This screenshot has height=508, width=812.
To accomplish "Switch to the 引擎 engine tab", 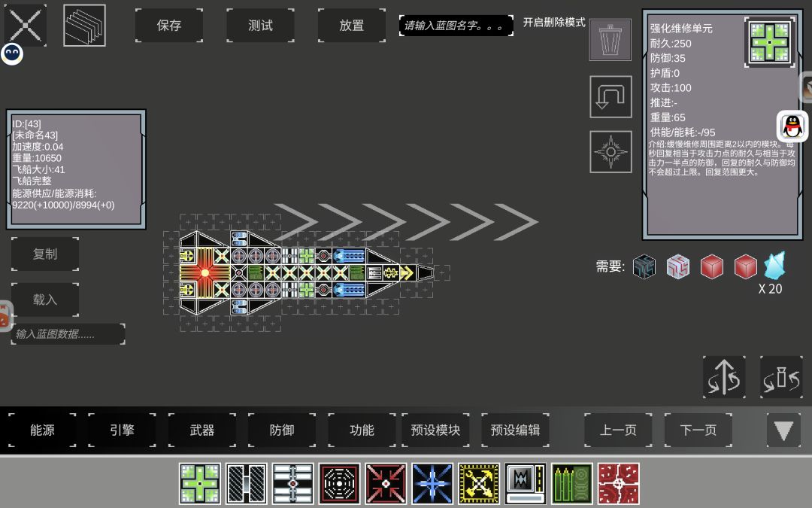I will 123,430.
